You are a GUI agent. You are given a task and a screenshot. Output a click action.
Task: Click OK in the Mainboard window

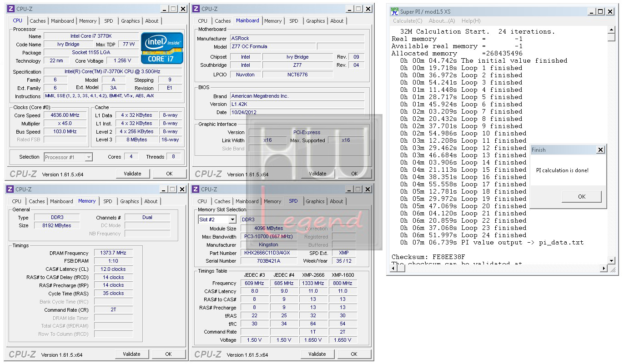click(354, 174)
